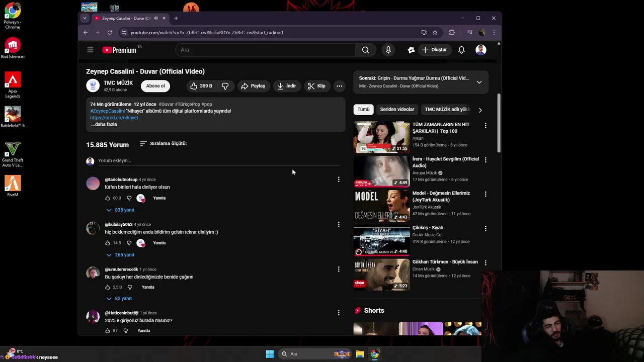The image size is (644, 362).
Task: Expand the Sonraki mix playlist chevron
Action: 479,82
